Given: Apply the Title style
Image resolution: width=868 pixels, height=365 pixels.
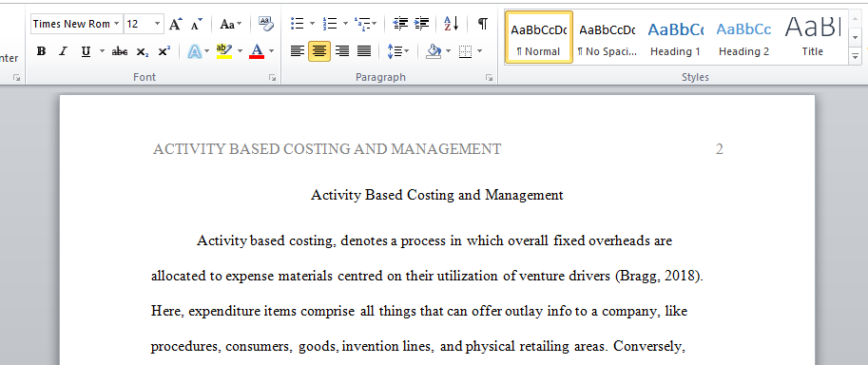Looking at the screenshot, I should tap(813, 37).
